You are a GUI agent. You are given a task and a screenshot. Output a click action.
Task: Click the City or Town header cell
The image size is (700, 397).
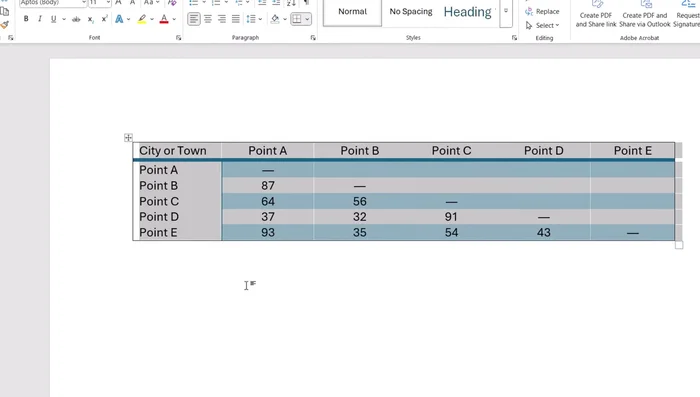177,151
